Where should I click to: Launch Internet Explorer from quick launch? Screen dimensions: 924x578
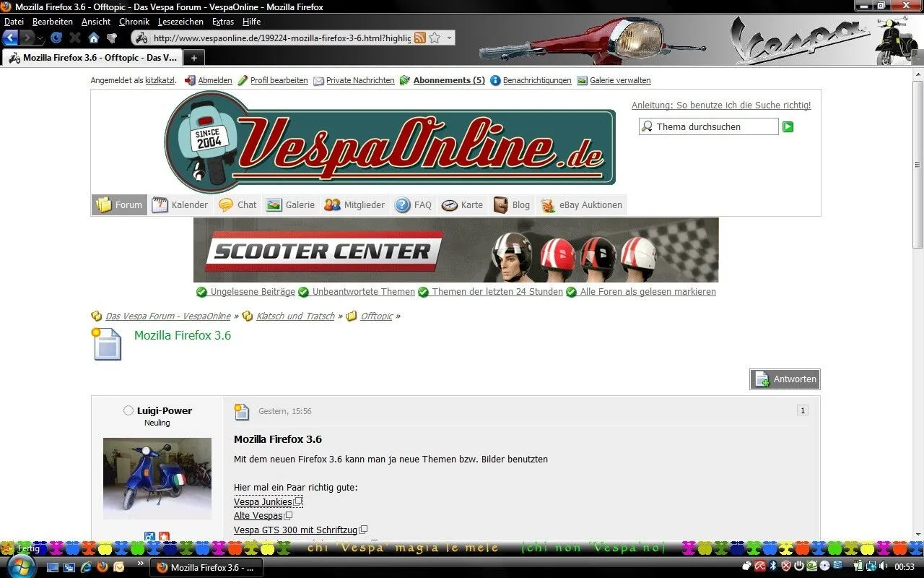pos(87,567)
